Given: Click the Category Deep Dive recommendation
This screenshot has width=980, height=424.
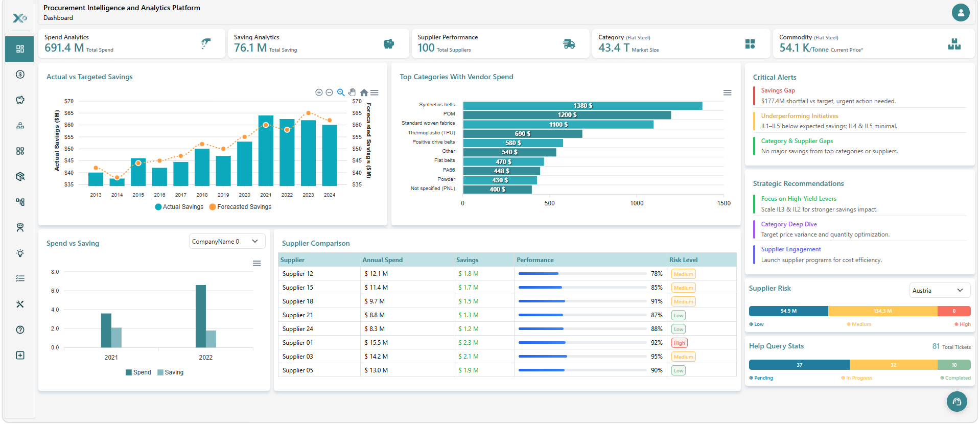Looking at the screenshot, I should 789,224.
